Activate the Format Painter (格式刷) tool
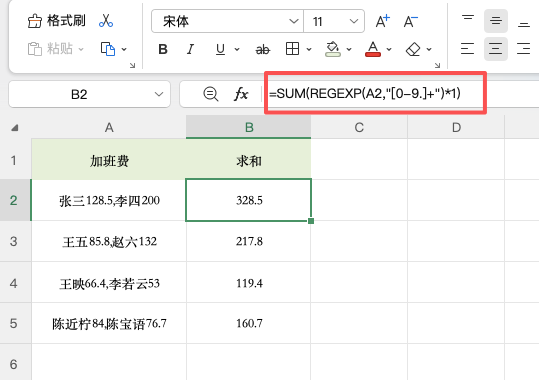The image size is (539, 380). pos(56,21)
